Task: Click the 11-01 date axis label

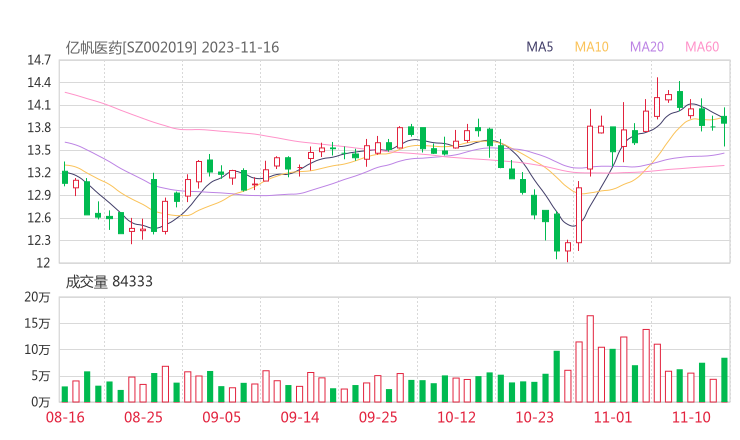Action: click(613, 417)
